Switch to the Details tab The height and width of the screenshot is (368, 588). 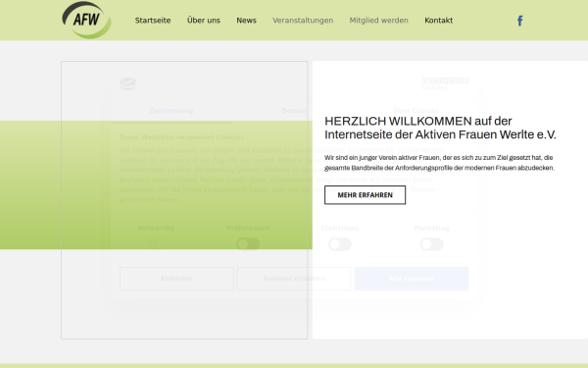click(x=294, y=111)
